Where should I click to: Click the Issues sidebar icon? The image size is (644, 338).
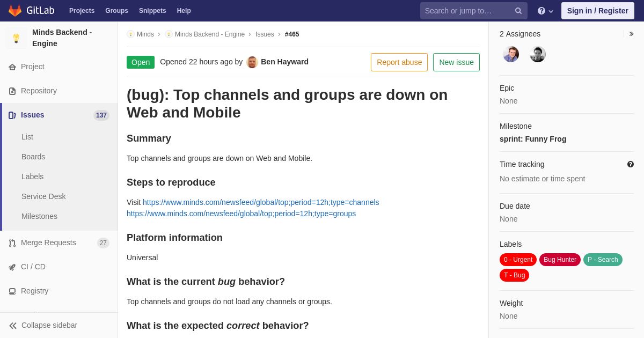click(x=12, y=115)
